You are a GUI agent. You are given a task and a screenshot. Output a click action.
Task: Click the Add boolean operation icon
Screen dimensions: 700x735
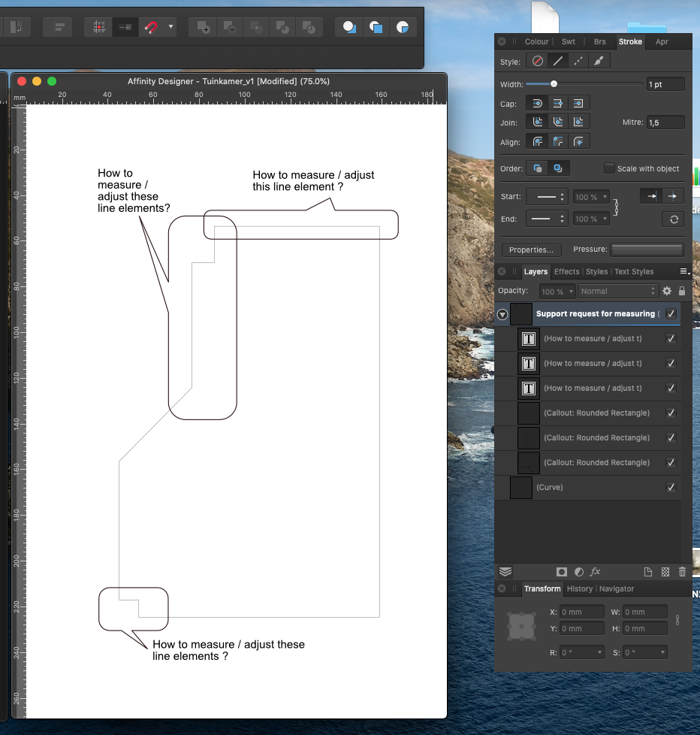click(203, 27)
